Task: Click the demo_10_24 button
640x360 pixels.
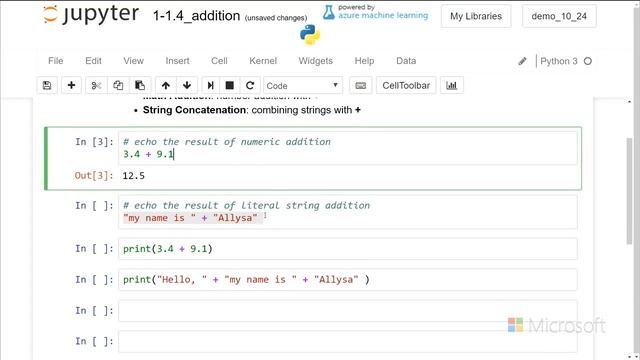Action: pos(559,16)
